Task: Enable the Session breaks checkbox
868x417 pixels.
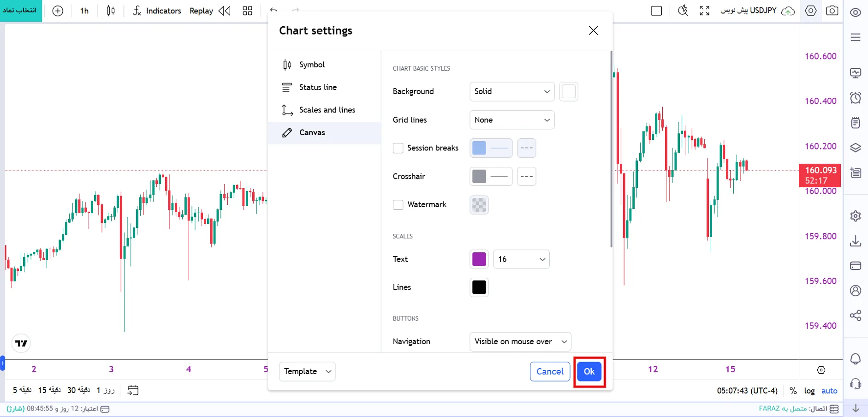Action: [x=398, y=148]
